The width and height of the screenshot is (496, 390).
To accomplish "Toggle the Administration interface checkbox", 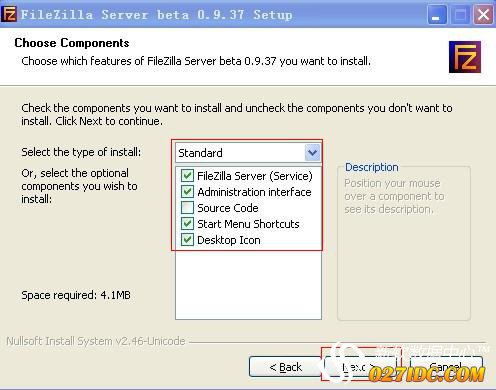I will 187,191.
